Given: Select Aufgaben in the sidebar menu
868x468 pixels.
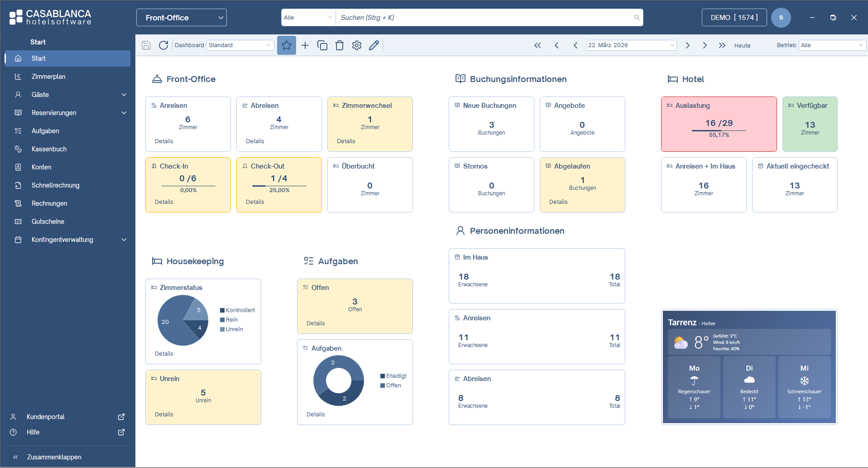Looking at the screenshot, I should coord(45,130).
